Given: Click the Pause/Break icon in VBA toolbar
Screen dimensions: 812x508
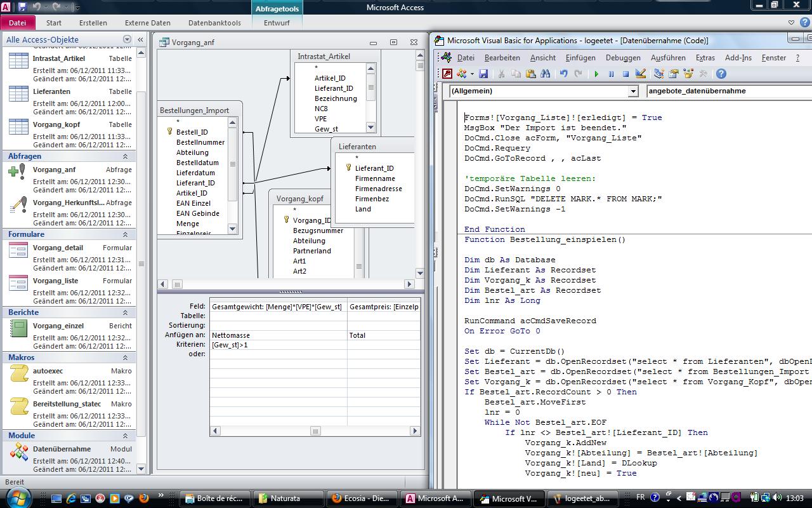Looking at the screenshot, I should (x=611, y=74).
